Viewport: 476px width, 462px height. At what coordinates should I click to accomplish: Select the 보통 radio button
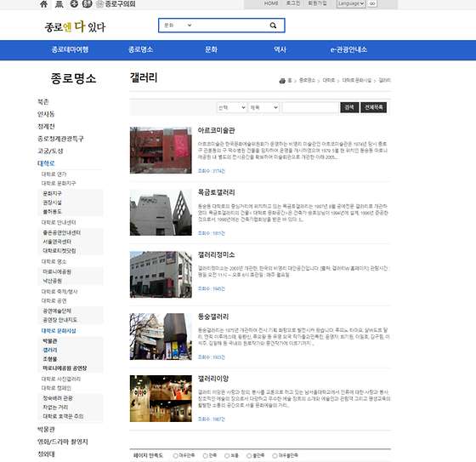pos(227,455)
